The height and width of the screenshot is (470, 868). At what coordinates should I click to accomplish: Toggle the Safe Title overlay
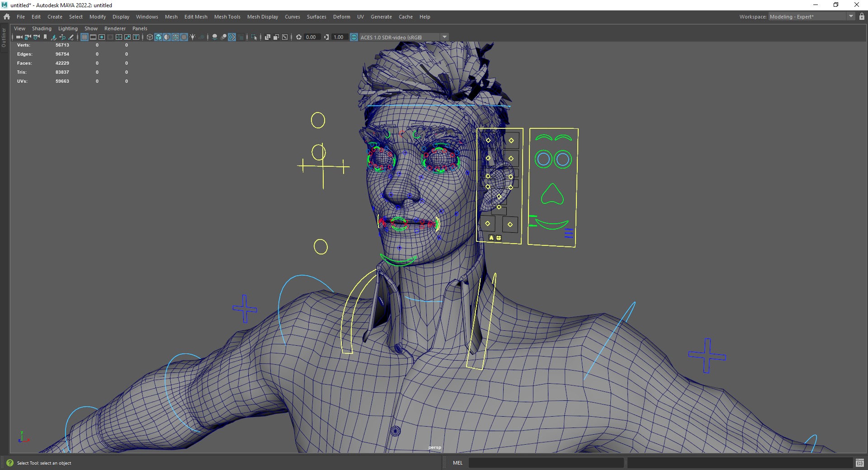[x=136, y=37]
